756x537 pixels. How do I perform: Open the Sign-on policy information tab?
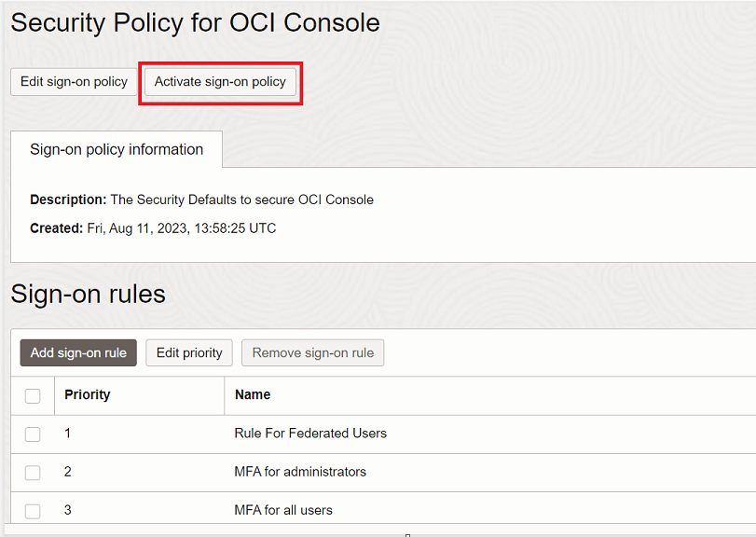pos(117,149)
